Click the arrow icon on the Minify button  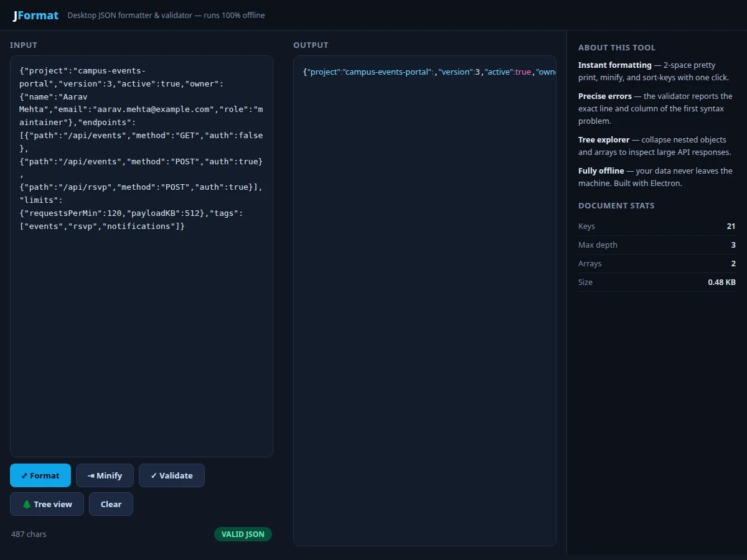tap(91, 475)
